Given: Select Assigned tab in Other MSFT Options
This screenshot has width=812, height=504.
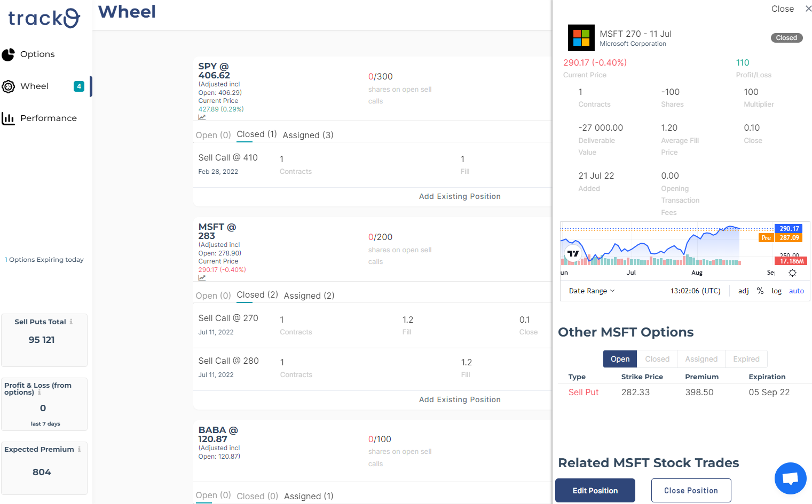Looking at the screenshot, I should (701, 359).
